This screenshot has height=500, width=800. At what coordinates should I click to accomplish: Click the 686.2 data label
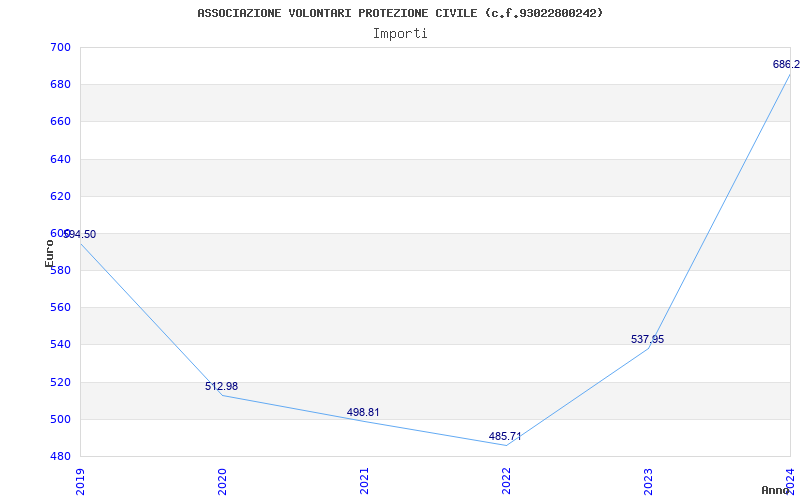click(x=786, y=64)
